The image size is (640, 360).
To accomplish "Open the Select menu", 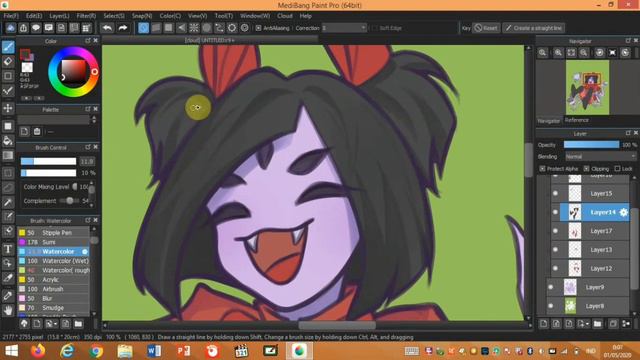I will point(114,16).
